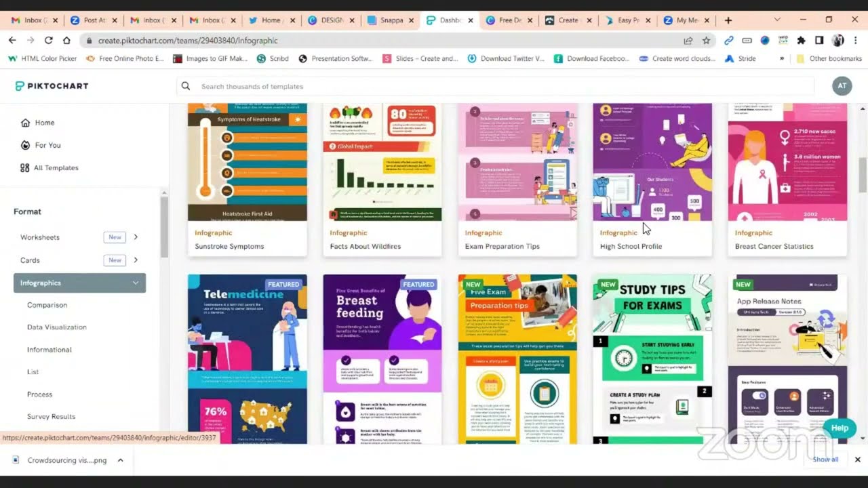Open the tab search chevron in the title bar
868x488 pixels.
(777, 20)
